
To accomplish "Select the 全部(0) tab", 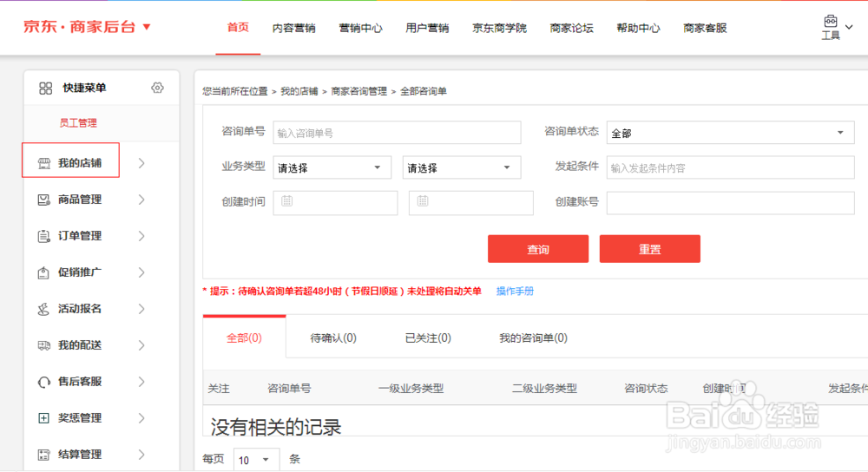I will [x=244, y=338].
